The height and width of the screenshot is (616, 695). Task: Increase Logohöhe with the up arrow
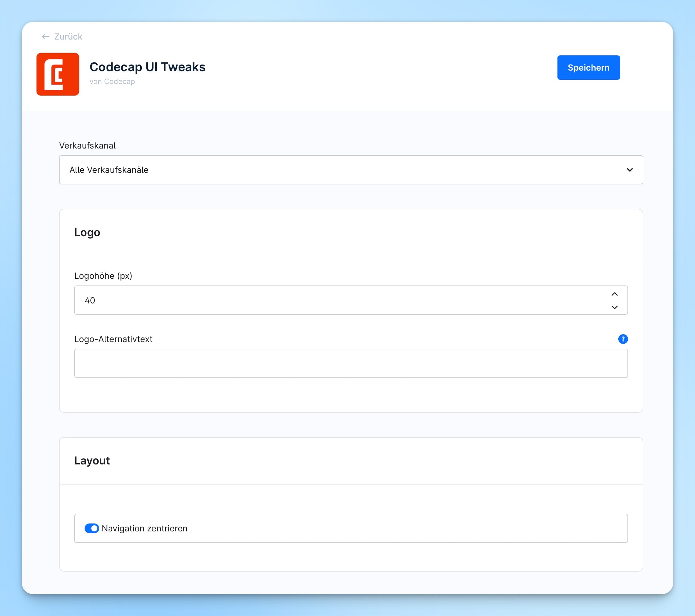pyautogui.click(x=614, y=294)
